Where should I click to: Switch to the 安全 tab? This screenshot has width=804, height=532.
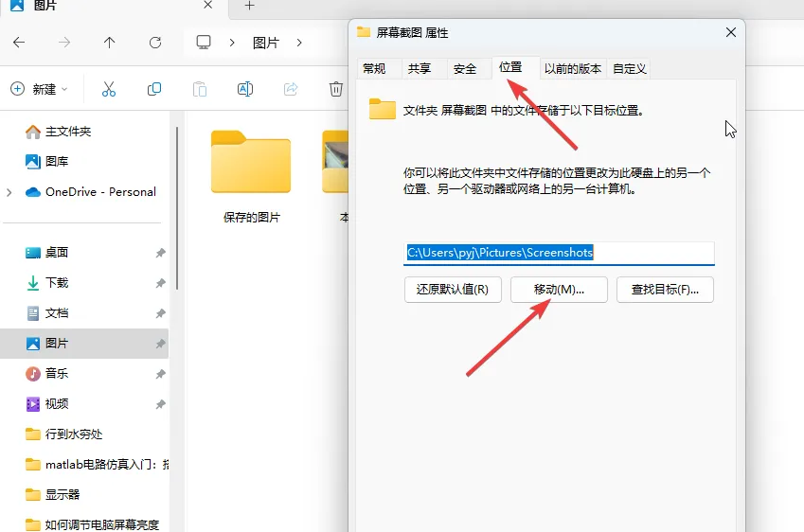[x=465, y=68]
